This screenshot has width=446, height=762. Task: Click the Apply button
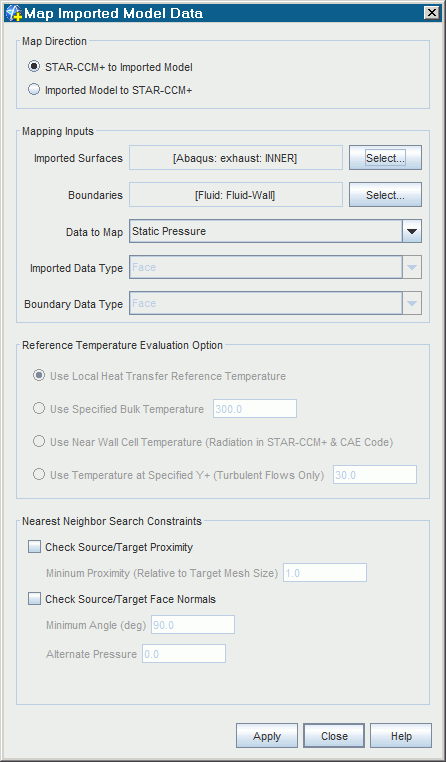click(x=267, y=736)
